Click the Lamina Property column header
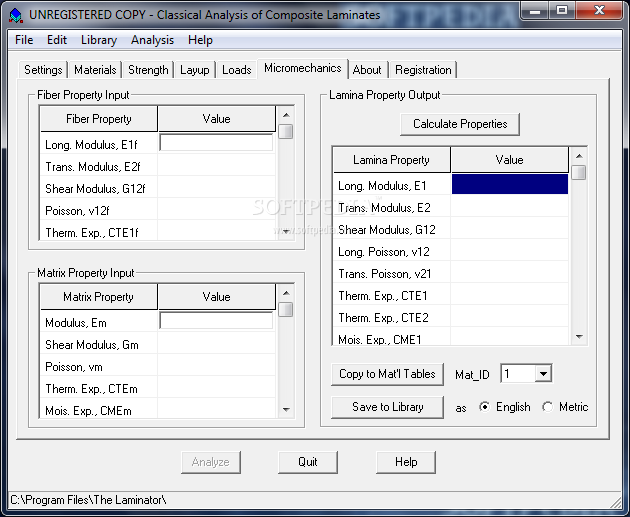Screen dimensions: 630x517 click(x=392, y=160)
